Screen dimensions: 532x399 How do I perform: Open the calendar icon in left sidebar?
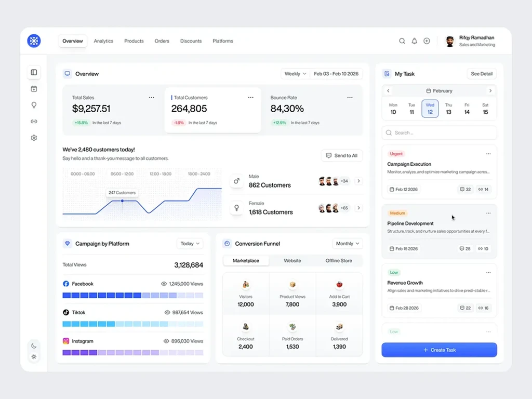[34, 89]
